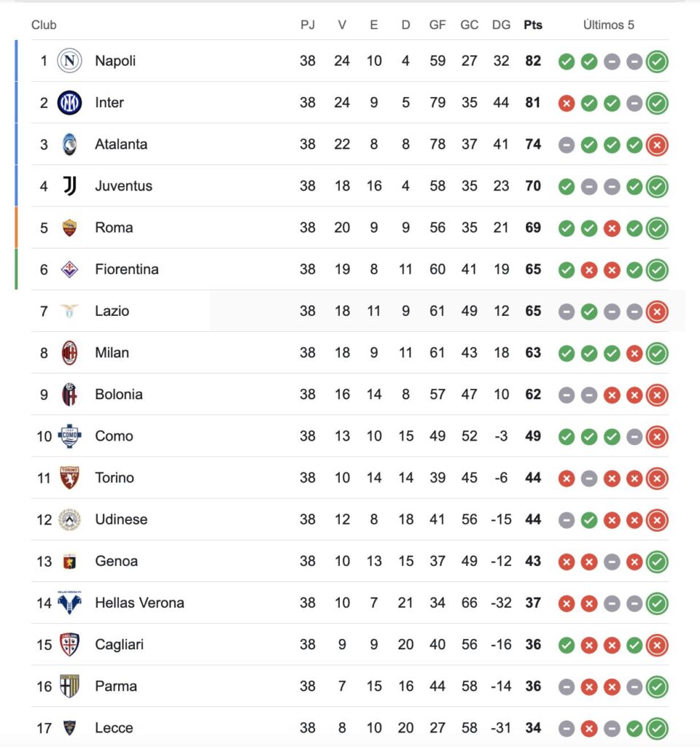The height and width of the screenshot is (747, 700).
Task: Click the Fiorentina club crest
Action: (x=69, y=269)
